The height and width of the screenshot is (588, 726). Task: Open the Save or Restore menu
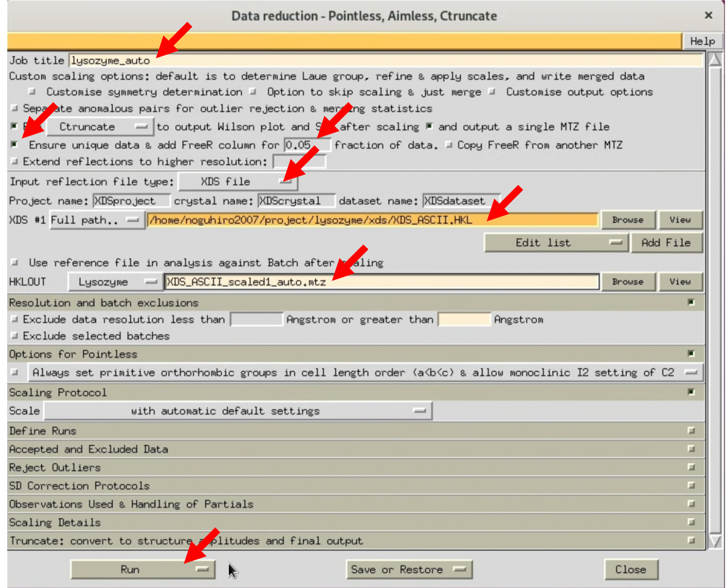(409, 570)
